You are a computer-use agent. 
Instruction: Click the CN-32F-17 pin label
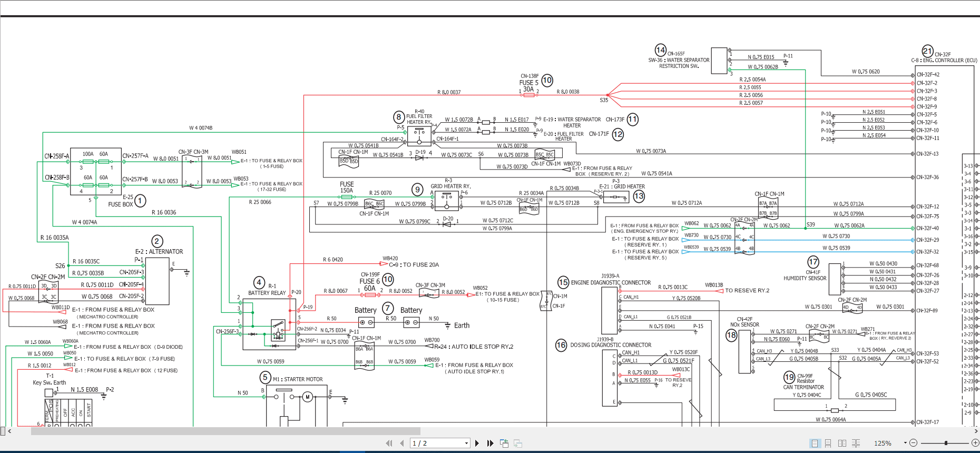pyautogui.click(x=928, y=422)
